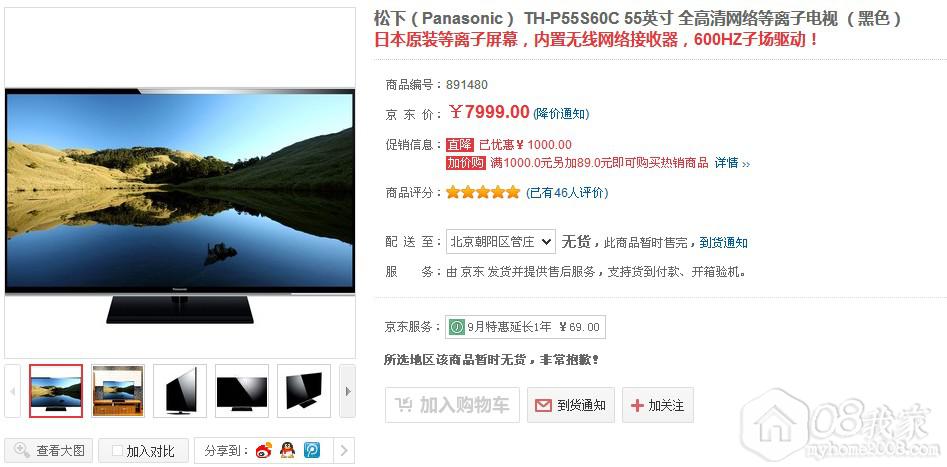The width and height of the screenshot is (947, 467).
Task: Open 降价通知 price alert link
Action: coord(562,114)
